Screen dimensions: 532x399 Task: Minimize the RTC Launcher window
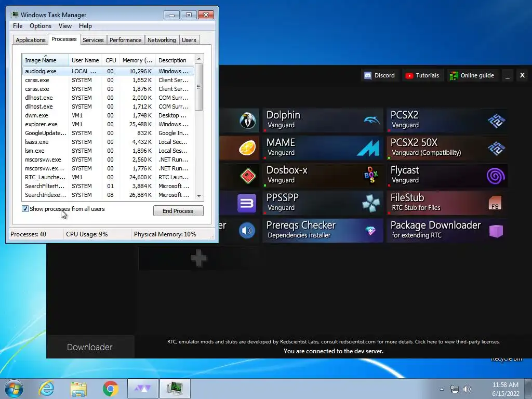click(x=507, y=75)
